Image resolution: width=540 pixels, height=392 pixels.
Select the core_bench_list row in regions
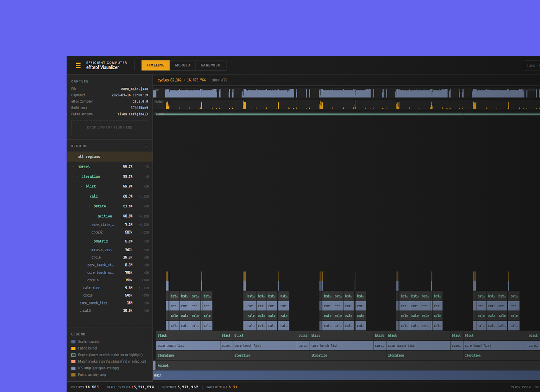tap(110, 303)
